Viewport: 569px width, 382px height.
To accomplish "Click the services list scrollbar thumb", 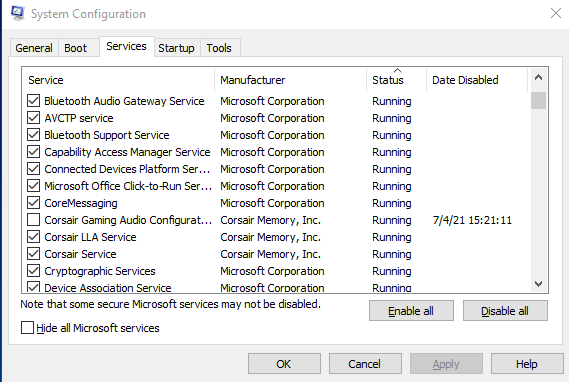I will pyautogui.click(x=539, y=100).
